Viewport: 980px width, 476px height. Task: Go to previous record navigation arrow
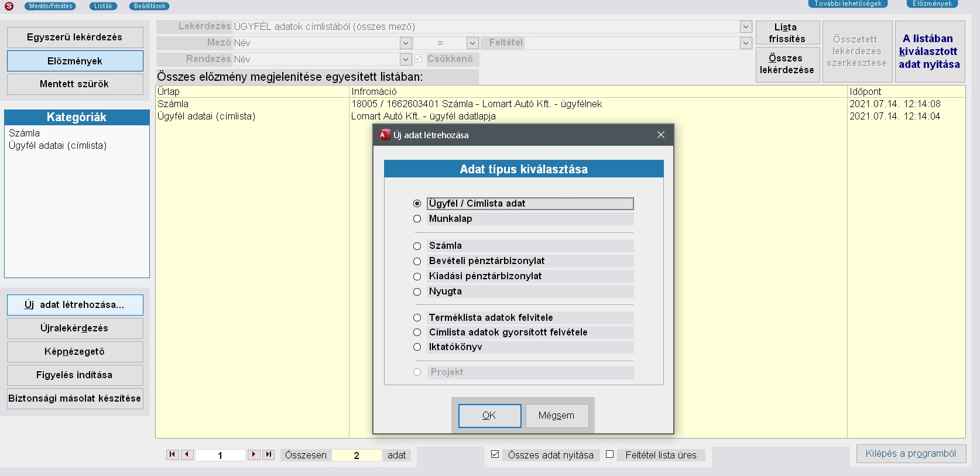tap(187, 455)
